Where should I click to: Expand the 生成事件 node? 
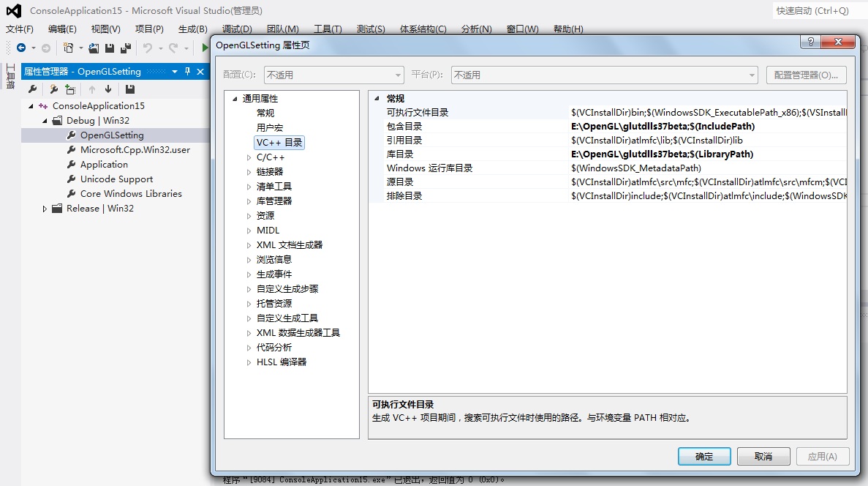[x=249, y=274]
